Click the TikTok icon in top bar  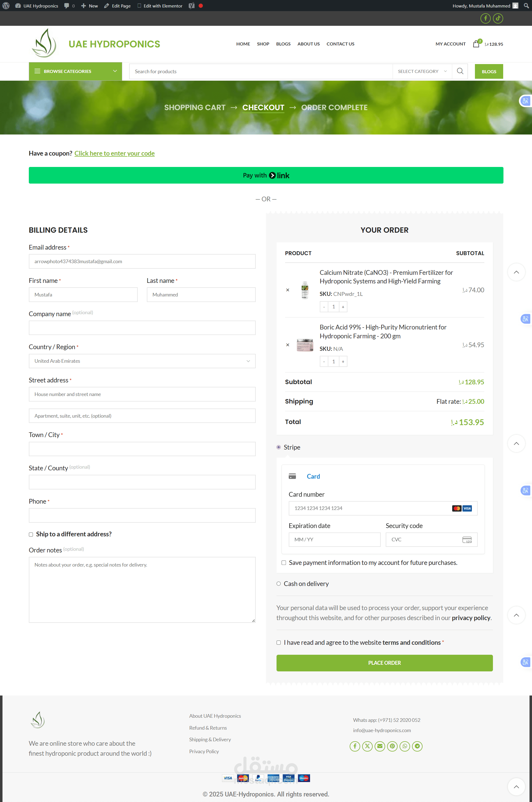[498, 18]
